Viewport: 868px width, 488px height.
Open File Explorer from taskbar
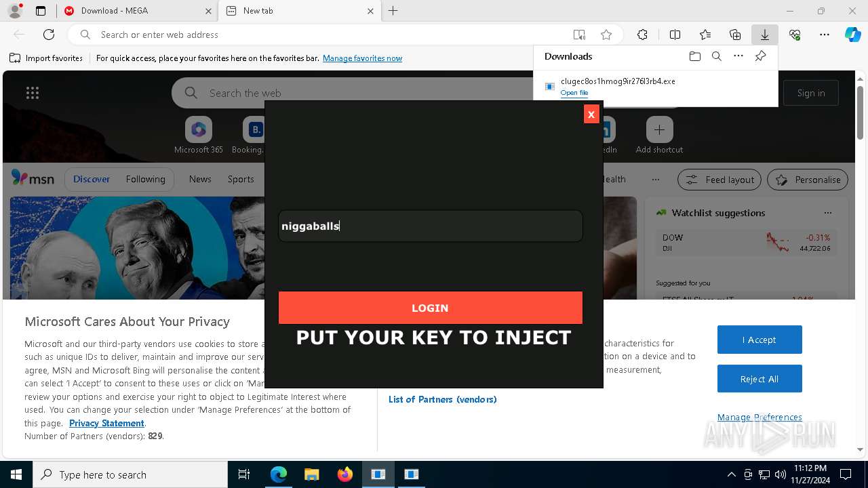coord(311,474)
